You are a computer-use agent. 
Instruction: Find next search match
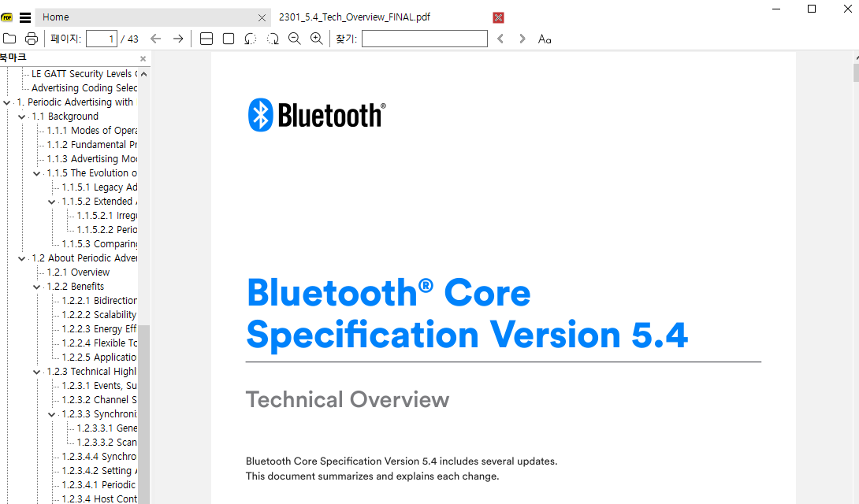[x=522, y=39]
